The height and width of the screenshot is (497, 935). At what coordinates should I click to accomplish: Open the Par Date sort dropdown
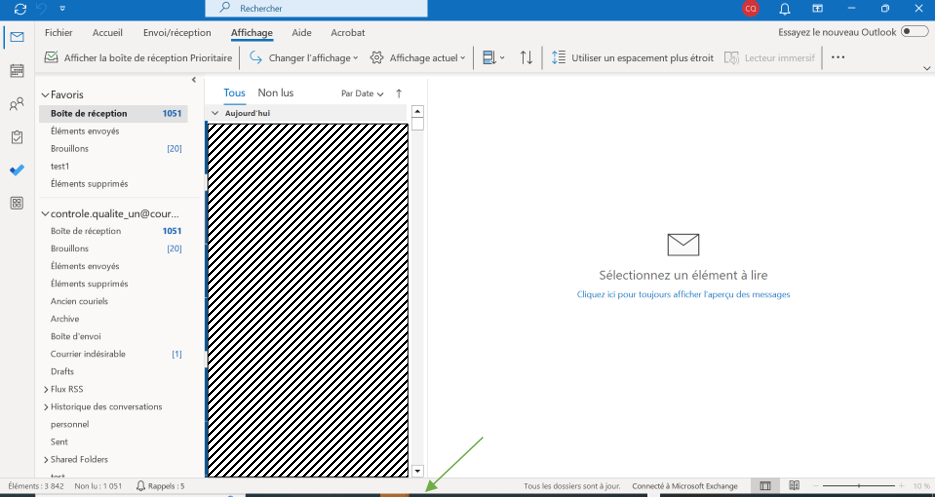coord(363,94)
